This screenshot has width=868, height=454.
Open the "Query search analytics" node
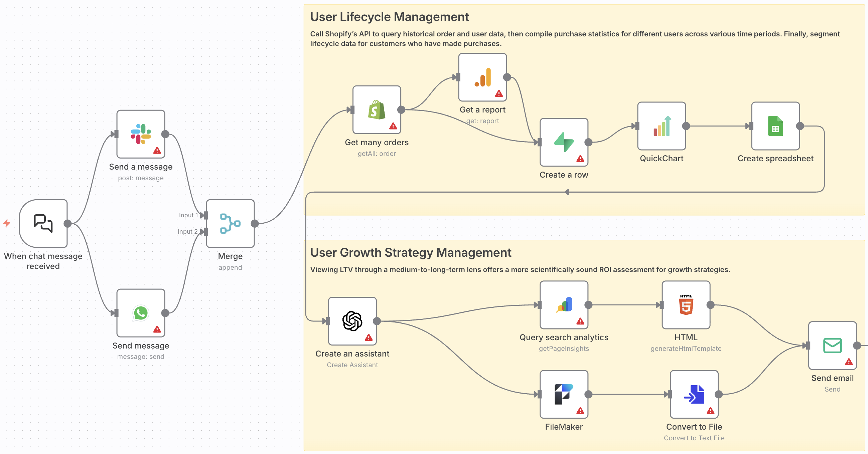pos(563,305)
